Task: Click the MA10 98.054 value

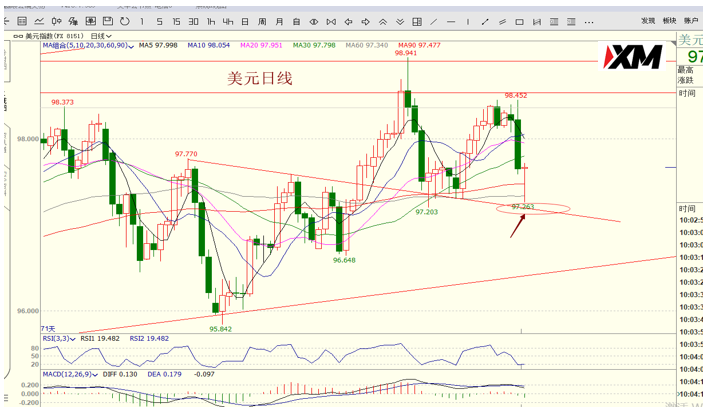Action: coord(209,45)
